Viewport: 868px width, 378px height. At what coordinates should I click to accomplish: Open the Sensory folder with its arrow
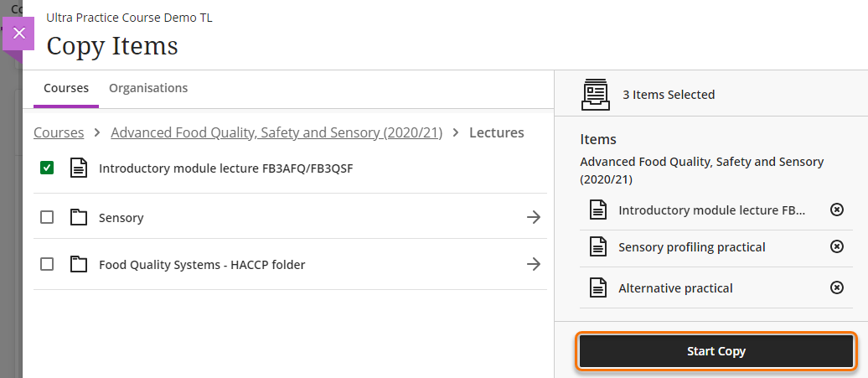[533, 218]
